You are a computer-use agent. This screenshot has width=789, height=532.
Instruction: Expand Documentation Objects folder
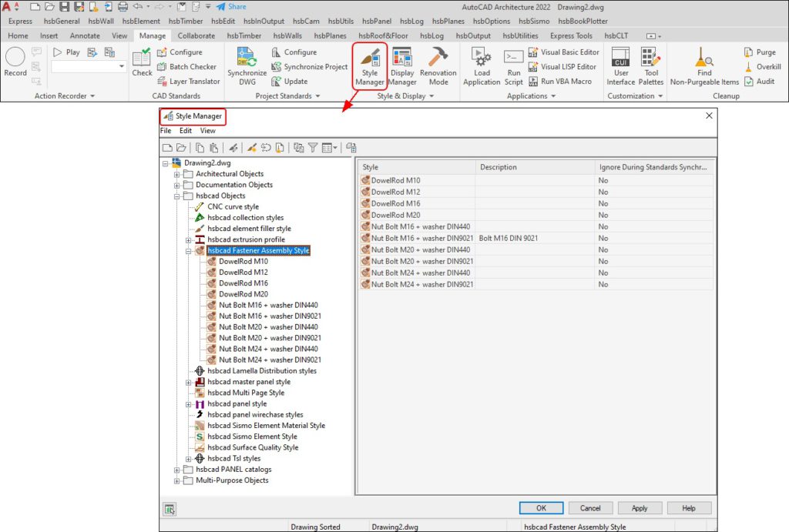177,186
